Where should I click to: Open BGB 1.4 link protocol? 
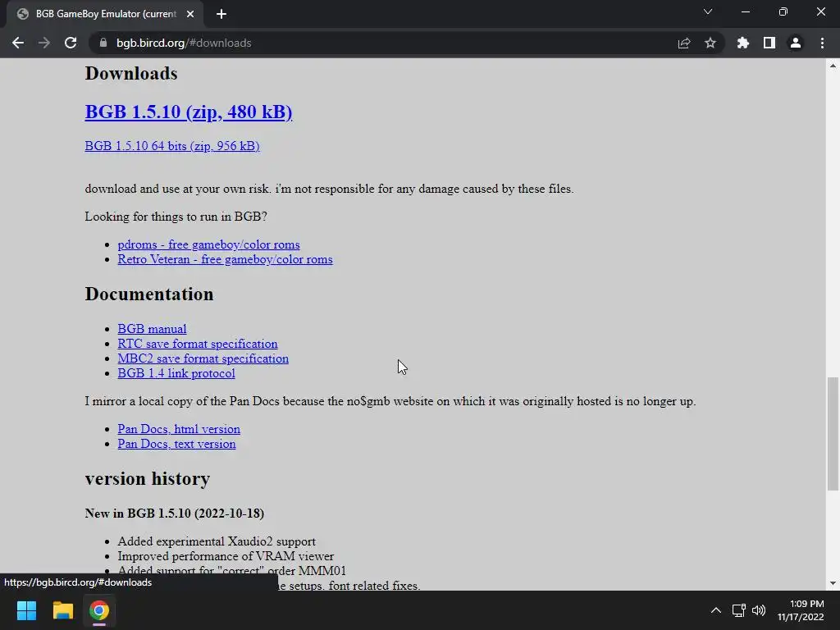(x=176, y=373)
